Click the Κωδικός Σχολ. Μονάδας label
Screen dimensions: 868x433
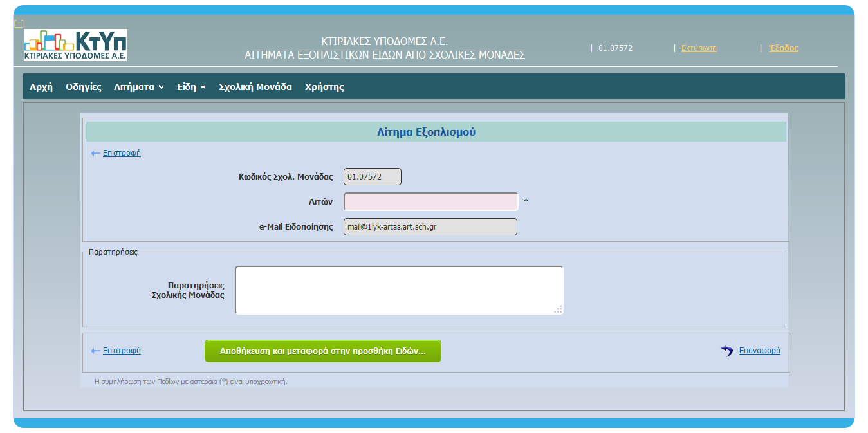point(286,176)
